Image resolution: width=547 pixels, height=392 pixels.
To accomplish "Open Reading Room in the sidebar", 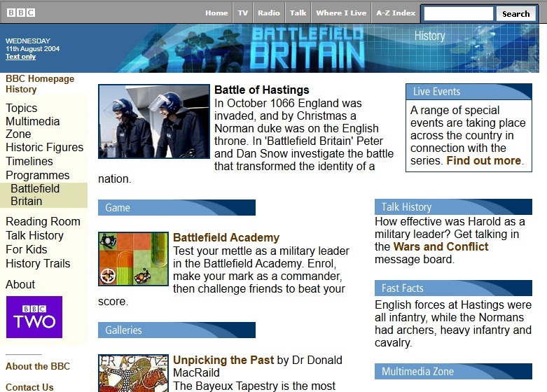I will tap(43, 221).
